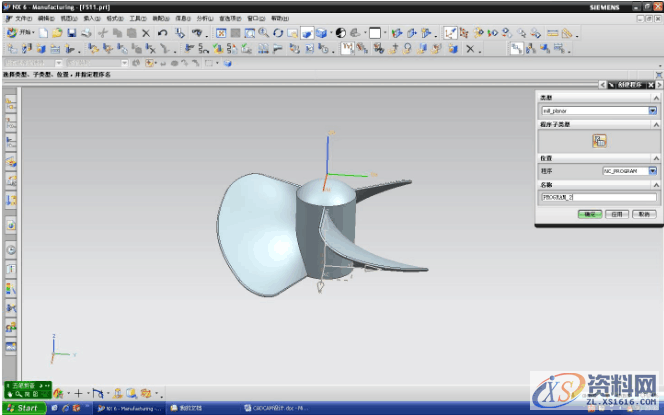Select the Zoom magnifier tool
664x415 pixels.
click(264, 33)
